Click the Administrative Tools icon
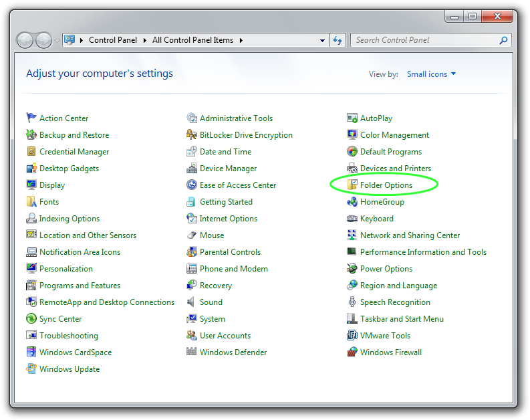 pyautogui.click(x=192, y=118)
